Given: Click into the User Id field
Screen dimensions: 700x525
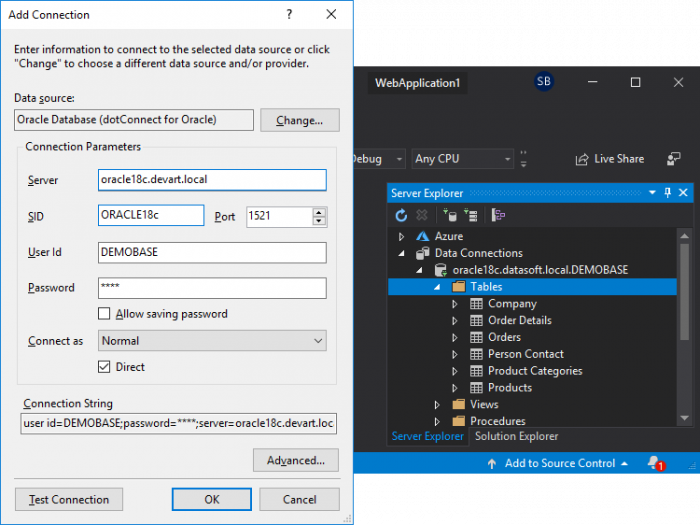Looking at the screenshot, I should click(212, 252).
